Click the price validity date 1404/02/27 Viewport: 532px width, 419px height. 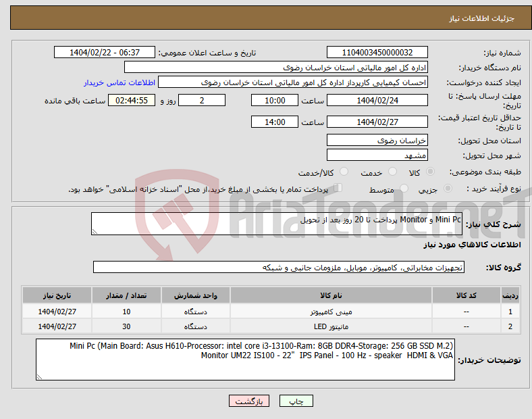click(377, 122)
